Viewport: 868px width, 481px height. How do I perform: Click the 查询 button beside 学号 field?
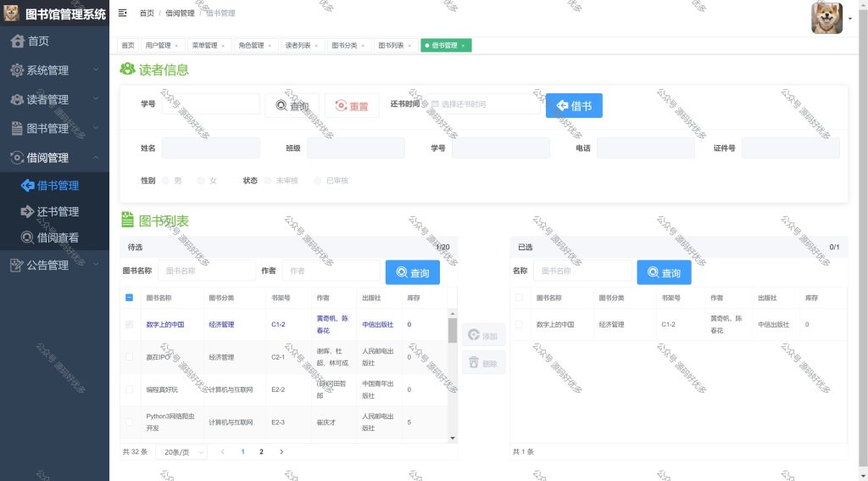click(292, 105)
